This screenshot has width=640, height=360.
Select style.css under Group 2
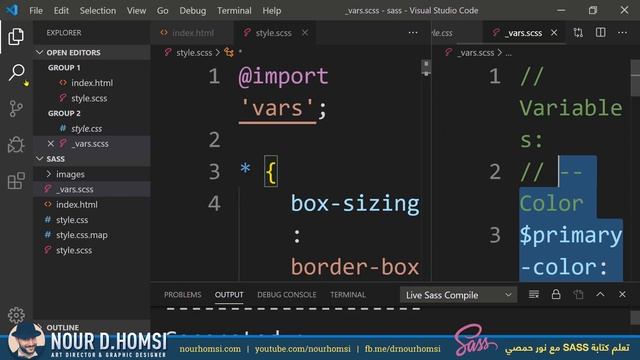[x=92, y=129]
